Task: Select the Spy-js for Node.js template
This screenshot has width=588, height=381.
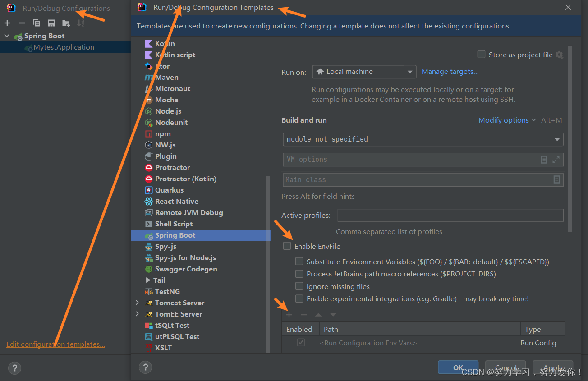Action: click(185, 258)
